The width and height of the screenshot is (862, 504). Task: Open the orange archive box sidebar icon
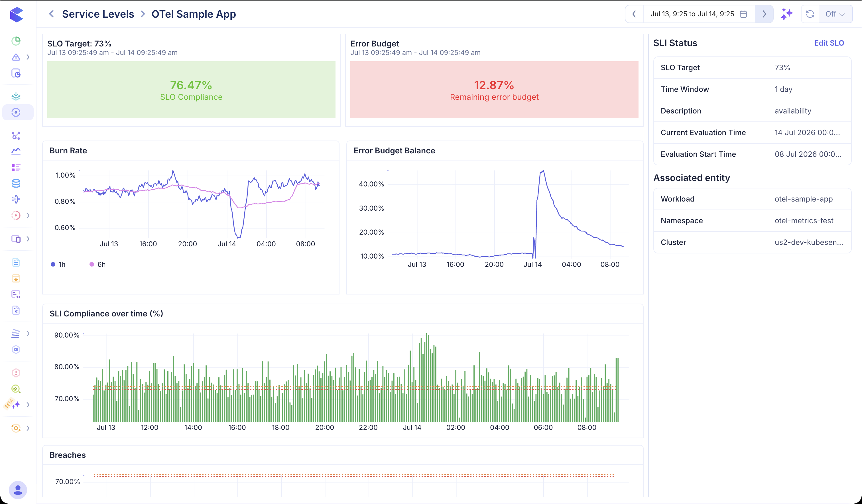point(16,278)
